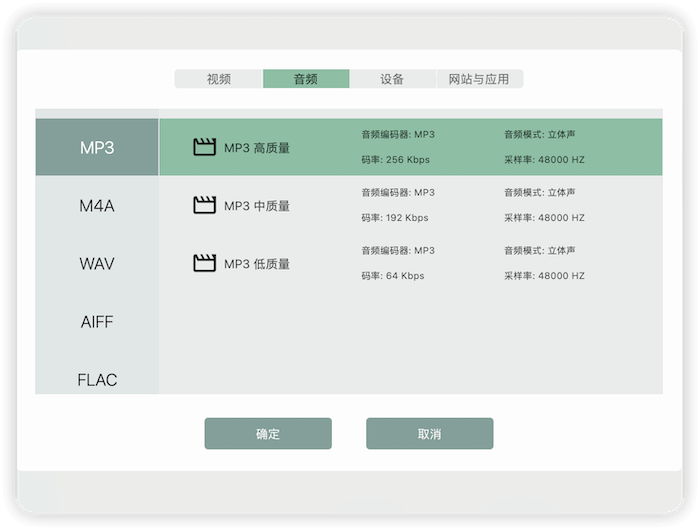Click the clapperboard icon beside MP3 高质量
700x530 pixels.
pyautogui.click(x=204, y=147)
